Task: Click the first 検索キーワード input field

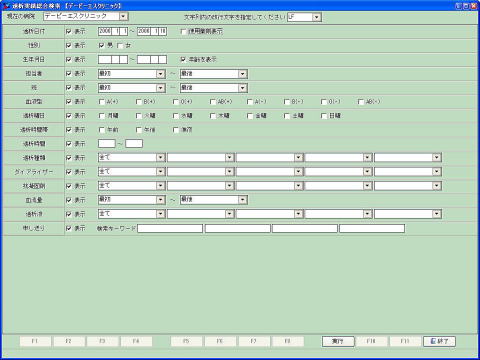Action: pyautogui.click(x=170, y=228)
